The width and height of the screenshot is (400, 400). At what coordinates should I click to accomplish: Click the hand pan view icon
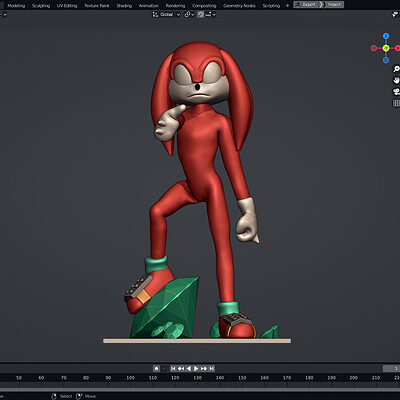(396, 80)
